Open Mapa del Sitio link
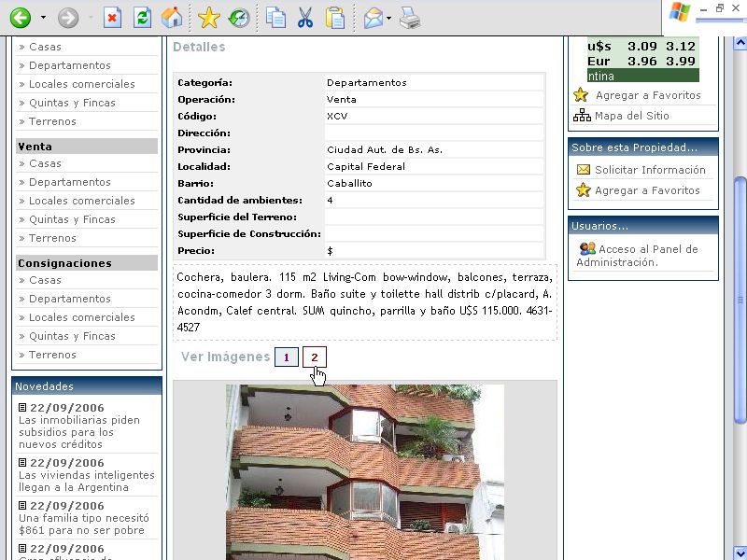747x560 pixels. point(632,115)
